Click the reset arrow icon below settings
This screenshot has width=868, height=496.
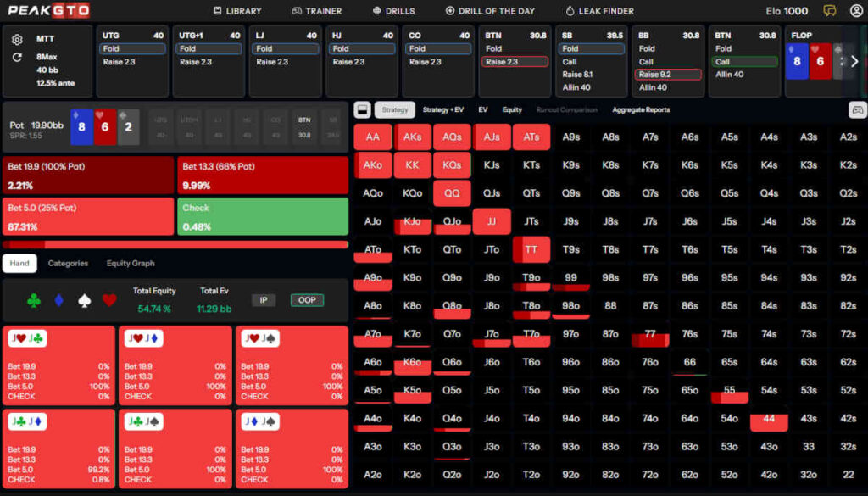pyautogui.click(x=17, y=58)
